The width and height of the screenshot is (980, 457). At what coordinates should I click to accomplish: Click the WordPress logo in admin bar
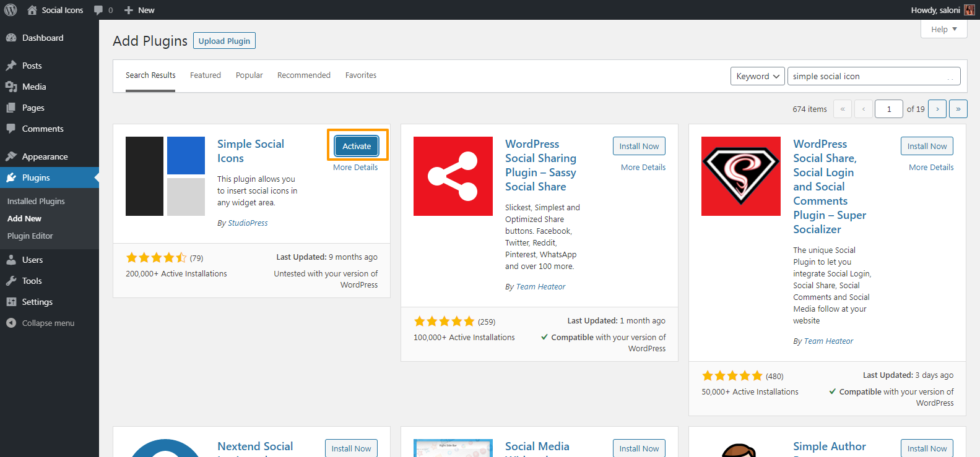pos(11,10)
